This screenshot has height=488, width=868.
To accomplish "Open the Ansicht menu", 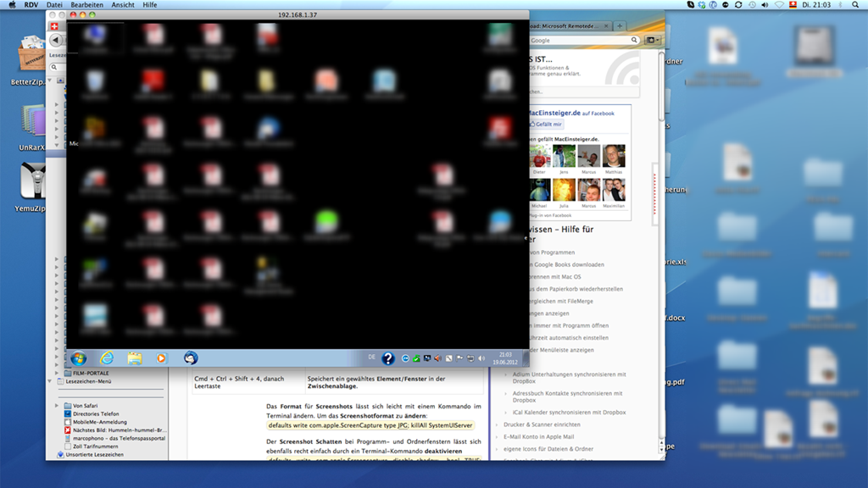I will coord(123,4).
